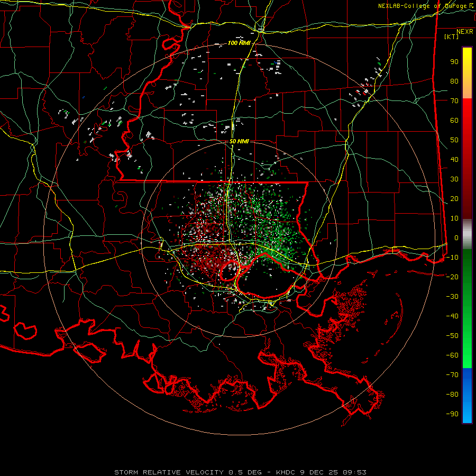Click the 90 value on the scale
Viewport: 476px width, 476px height.
454,62
